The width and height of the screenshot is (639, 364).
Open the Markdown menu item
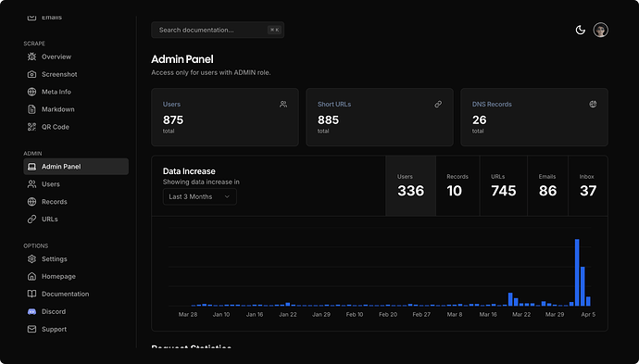76,109
